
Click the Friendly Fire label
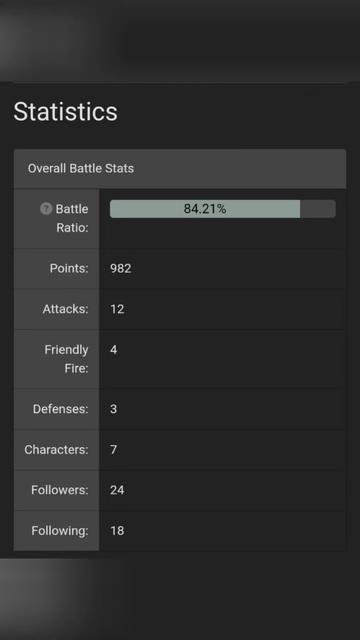[x=67, y=359]
